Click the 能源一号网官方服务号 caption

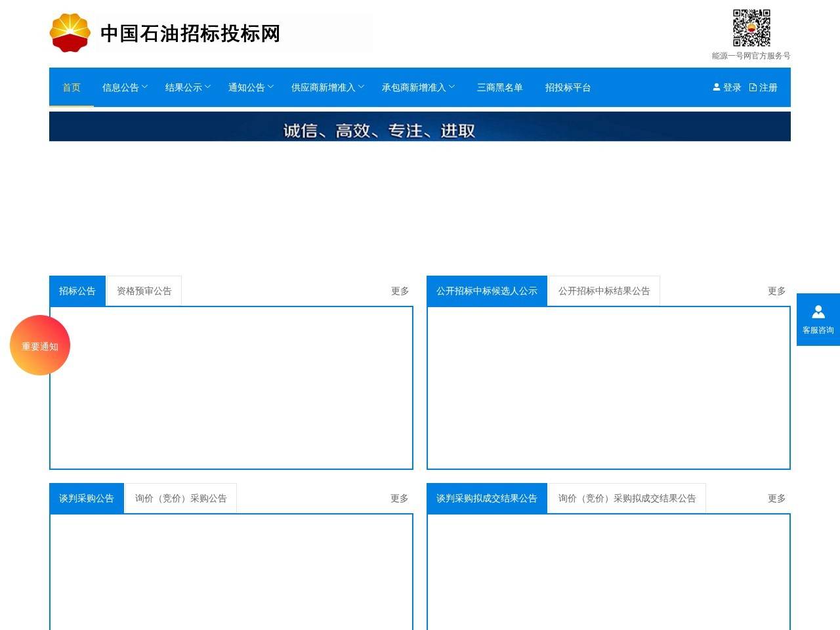pyautogui.click(x=751, y=56)
